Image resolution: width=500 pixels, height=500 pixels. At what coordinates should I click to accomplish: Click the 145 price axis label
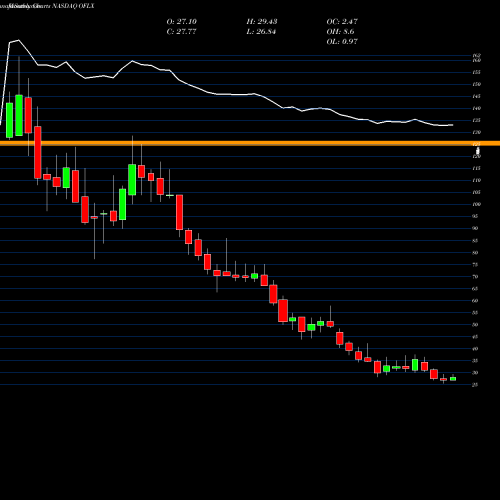pyautogui.click(x=477, y=96)
